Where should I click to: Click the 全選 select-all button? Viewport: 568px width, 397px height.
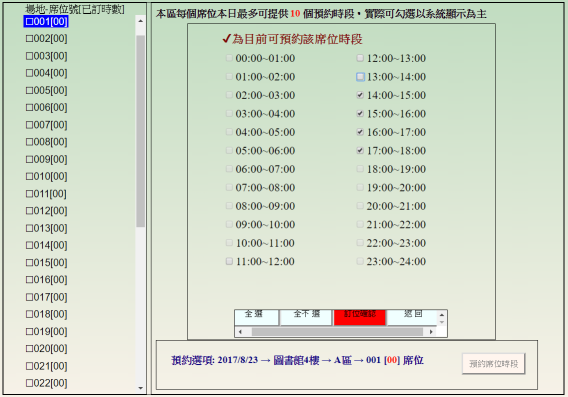[x=256, y=317]
